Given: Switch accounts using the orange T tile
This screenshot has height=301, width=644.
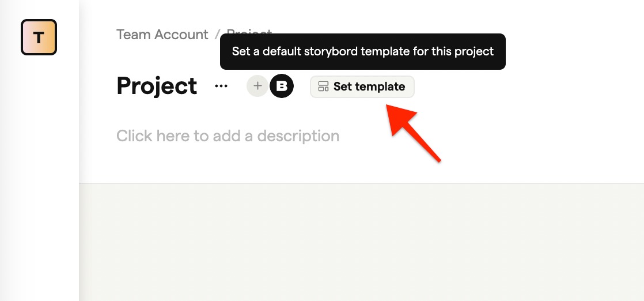Looking at the screenshot, I should pos(39,37).
